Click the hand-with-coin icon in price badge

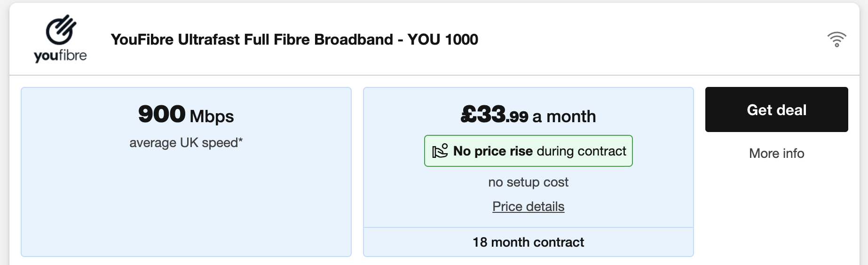pos(440,151)
